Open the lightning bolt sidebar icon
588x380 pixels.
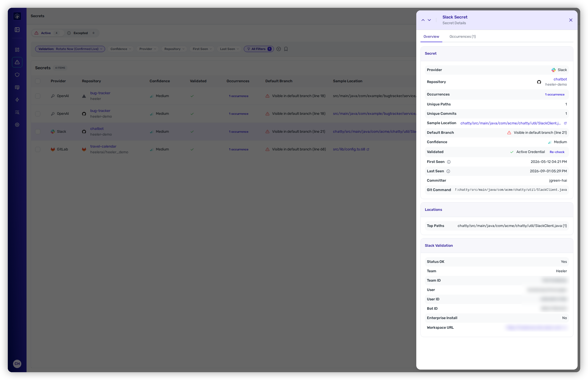coord(17,100)
